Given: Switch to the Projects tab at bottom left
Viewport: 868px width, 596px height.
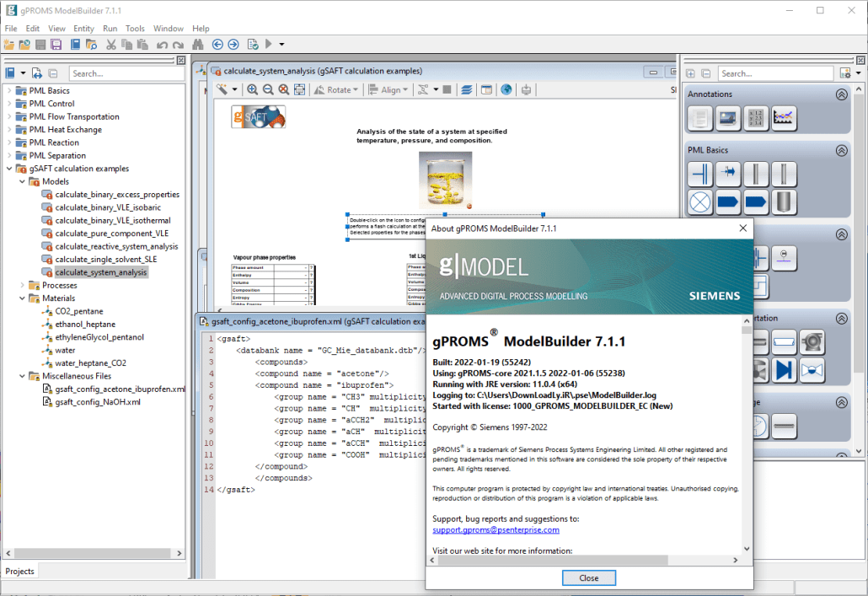Looking at the screenshot, I should click(19, 571).
